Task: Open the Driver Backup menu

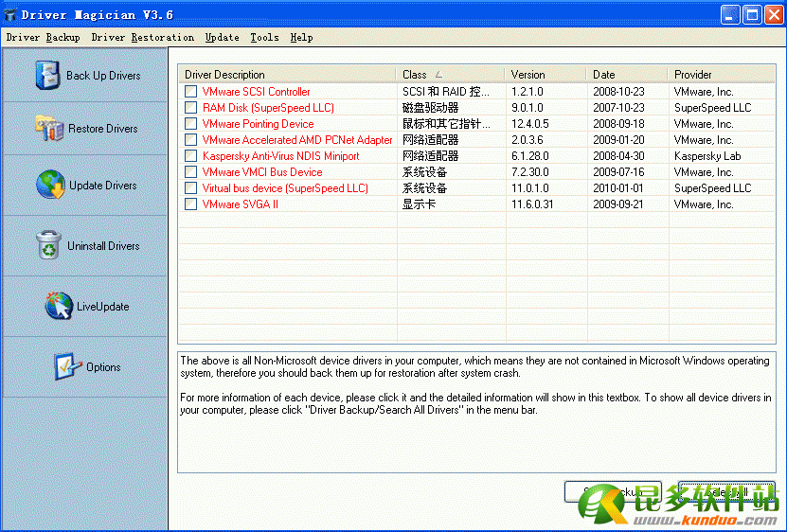Action: click(x=44, y=37)
